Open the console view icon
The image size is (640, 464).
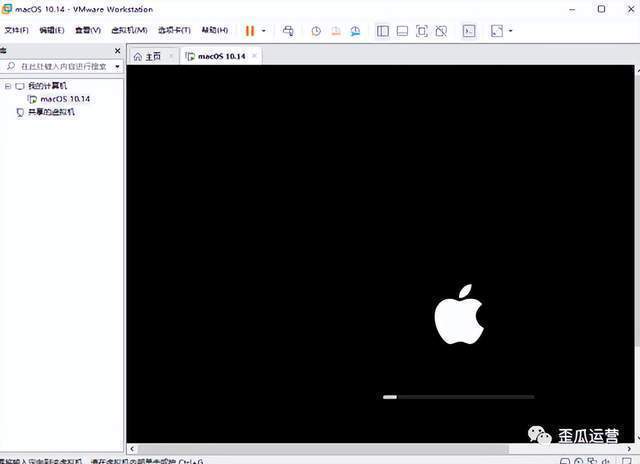click(469, 31)
